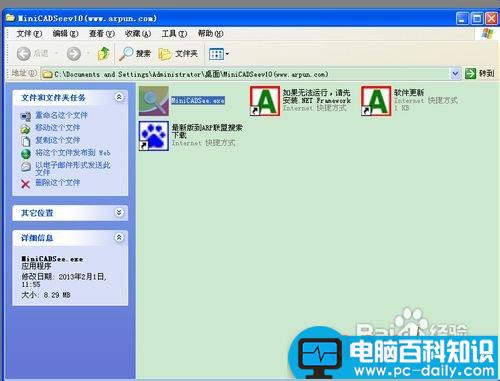Click the 如果无法运行,请先安装.NET Framework label
Viewport: 500px width, 381px height.
[317, 96]
